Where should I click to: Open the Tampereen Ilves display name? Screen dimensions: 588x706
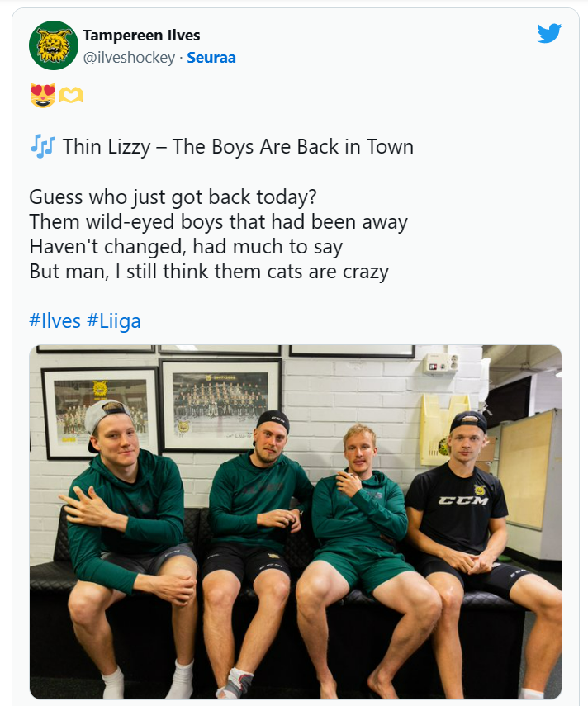[141, 36]
